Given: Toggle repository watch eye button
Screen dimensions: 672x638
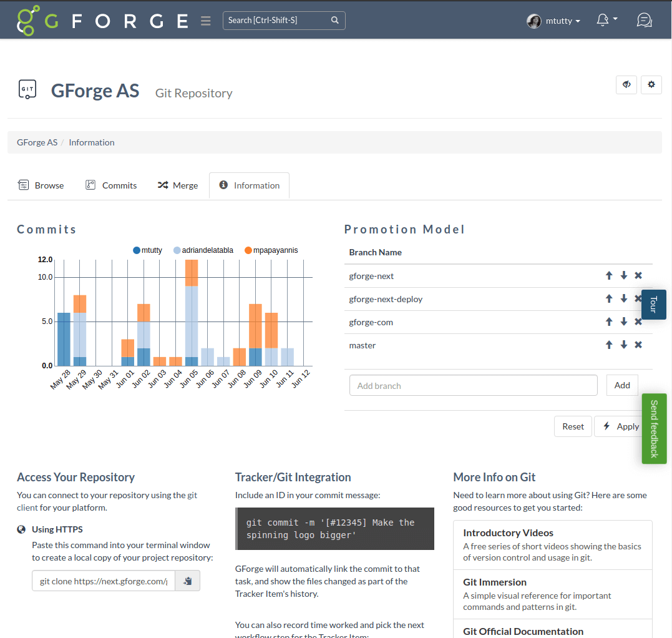Looking at the screenshot, I should [626, 84].
